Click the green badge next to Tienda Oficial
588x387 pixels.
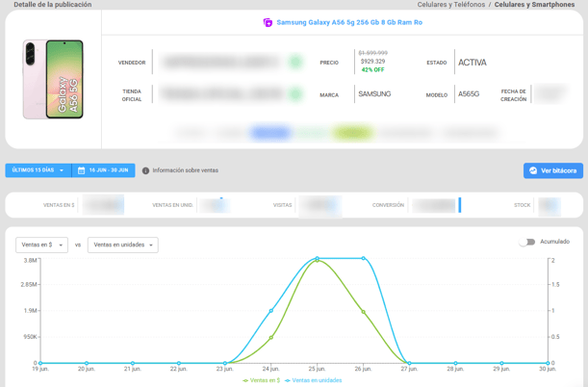295,94
